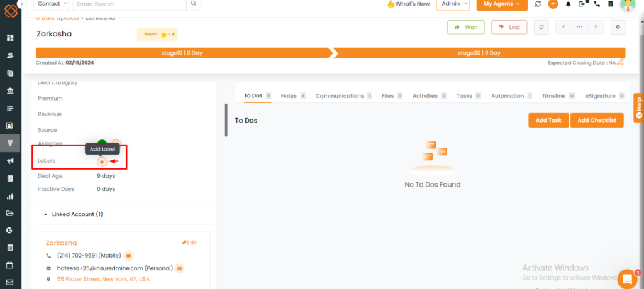Open the device message icon with badge
Viewport: 644px width, 289px height.
(x=583, y=3)
